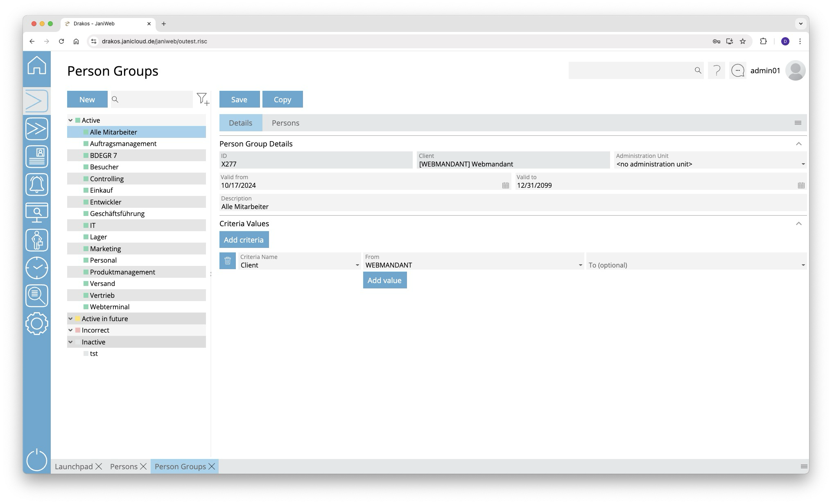This screenshot has height=504, width=832.
Task: Switch to the Persons tab
Action: click(x=285, y=123)
